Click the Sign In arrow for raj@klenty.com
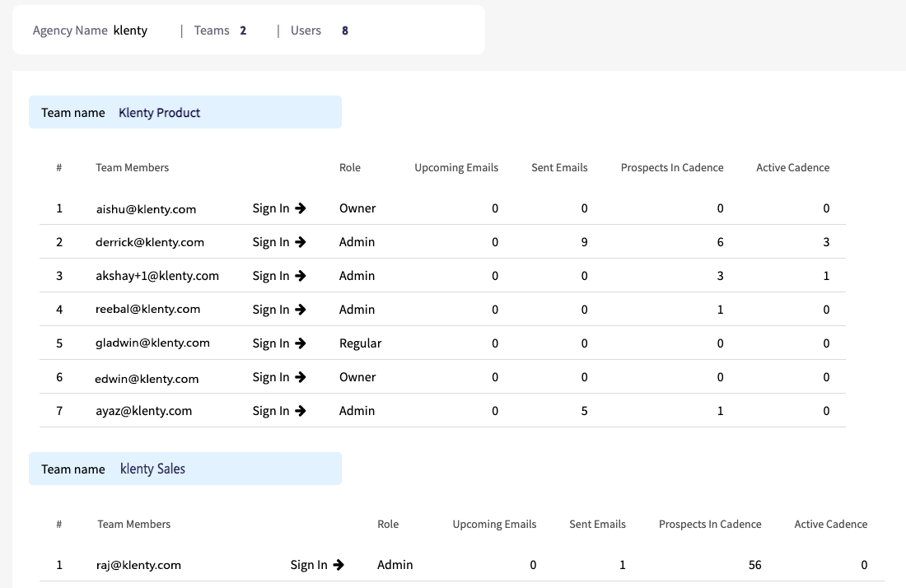The height and width of the screenshot is (588, 906). (x=339, y=565)
